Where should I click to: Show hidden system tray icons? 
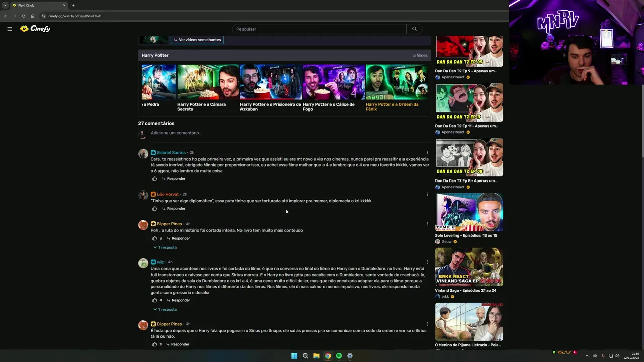(x=587, y=356)
